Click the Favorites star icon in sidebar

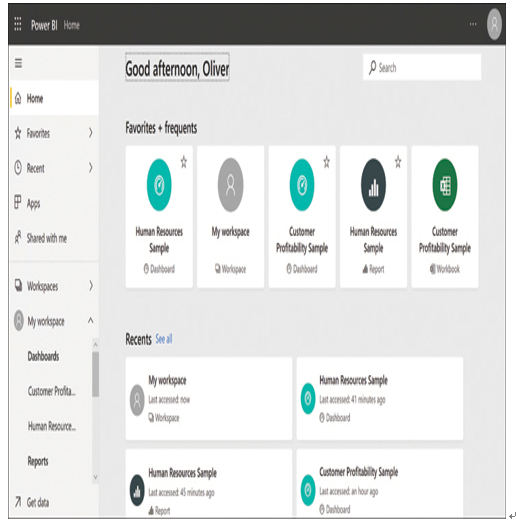tap(18, 133)
